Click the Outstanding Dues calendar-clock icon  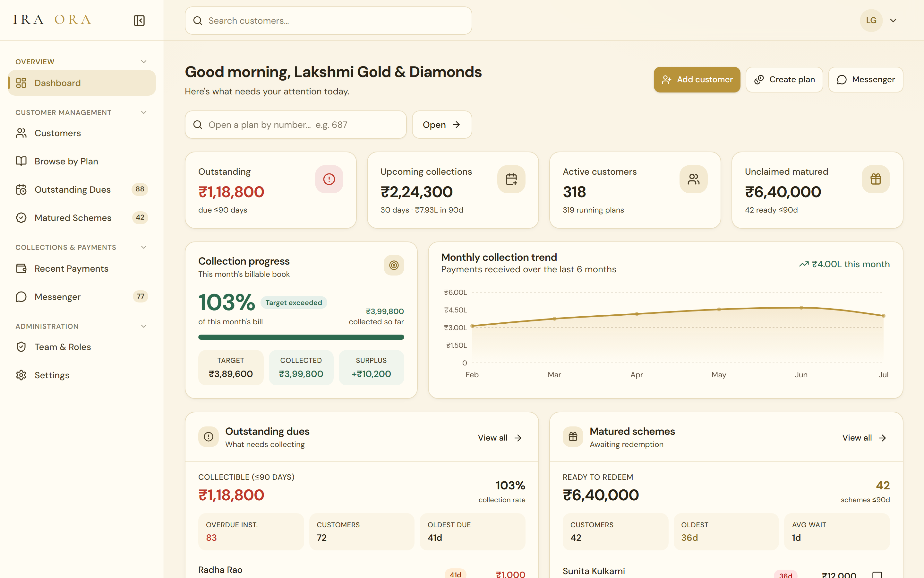pyautogui.click(x=21, y=189)
